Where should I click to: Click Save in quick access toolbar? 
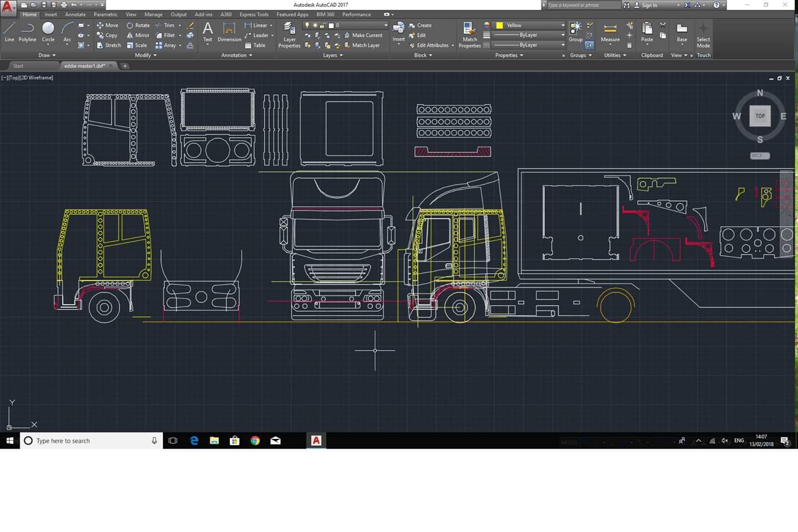44,5
